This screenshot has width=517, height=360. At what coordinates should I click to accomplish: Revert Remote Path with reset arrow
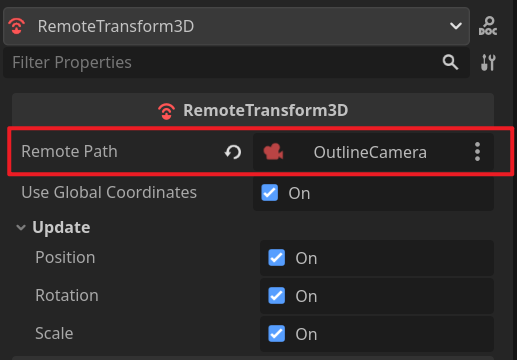point(233,152)
